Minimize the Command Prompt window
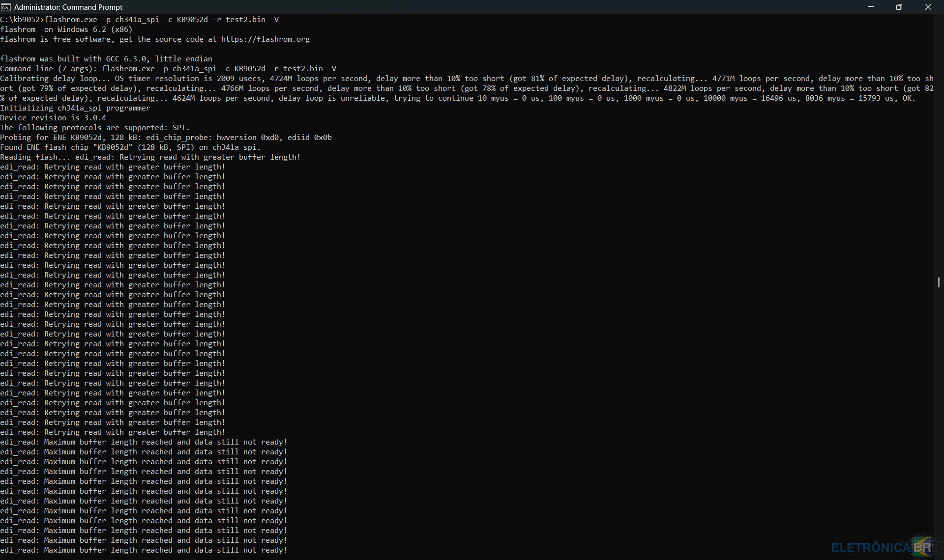This screenshot has height=560, width=944. (x=871, y=7)
